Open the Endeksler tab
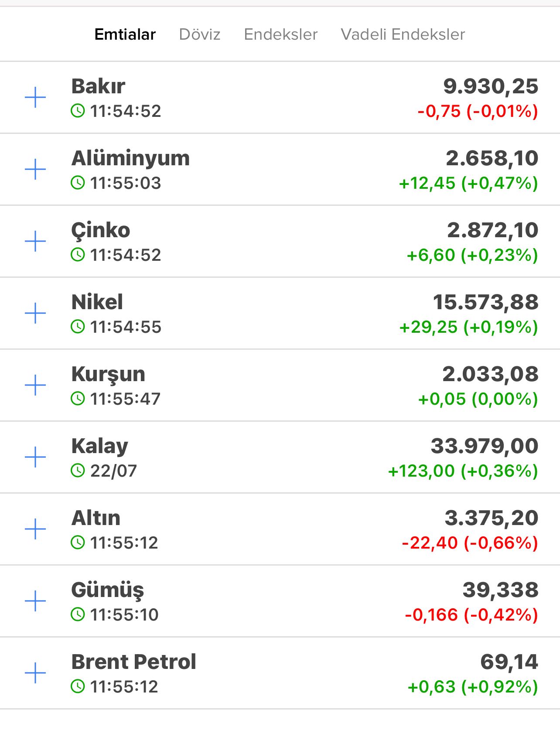 280,34
